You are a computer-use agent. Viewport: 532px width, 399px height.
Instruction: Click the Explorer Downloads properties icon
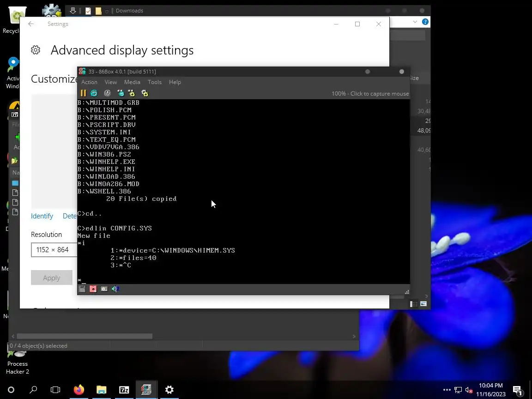click(88, 11)
